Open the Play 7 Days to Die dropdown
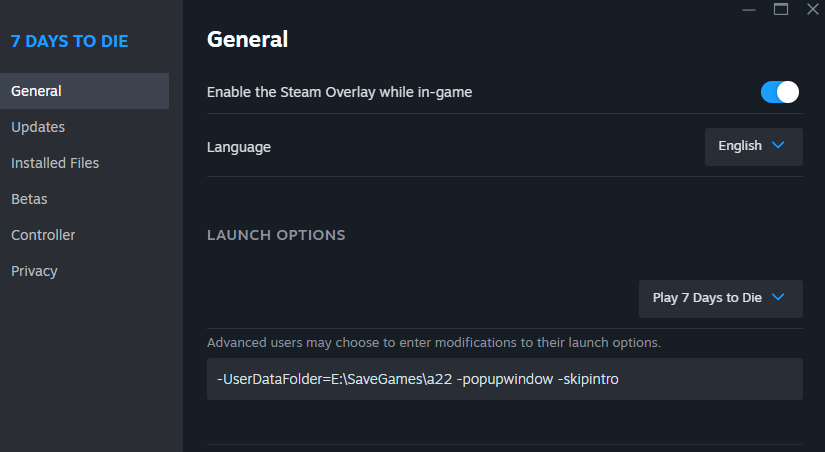Image resolution: width=825 pixels, height=452 pixels. tap(720, 298)
